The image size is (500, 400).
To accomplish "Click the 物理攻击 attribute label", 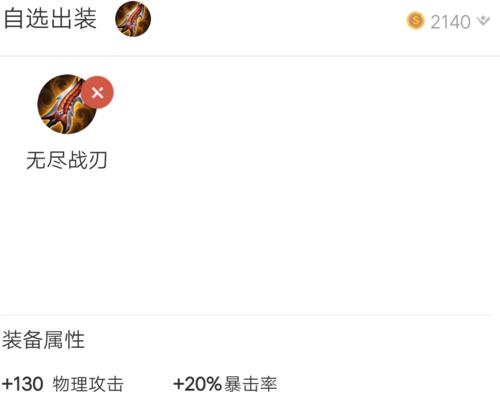I will (x=88, y=384).
